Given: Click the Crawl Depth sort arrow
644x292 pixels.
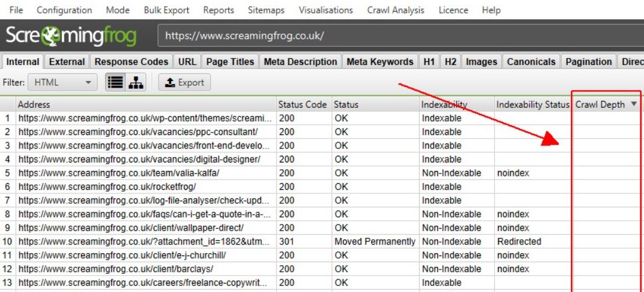Looking at the screenshot, I should point(634,105).
